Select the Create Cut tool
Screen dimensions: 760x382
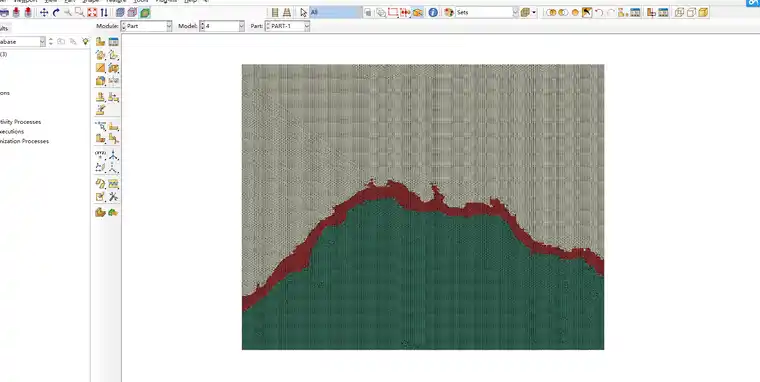click(113, 68)
